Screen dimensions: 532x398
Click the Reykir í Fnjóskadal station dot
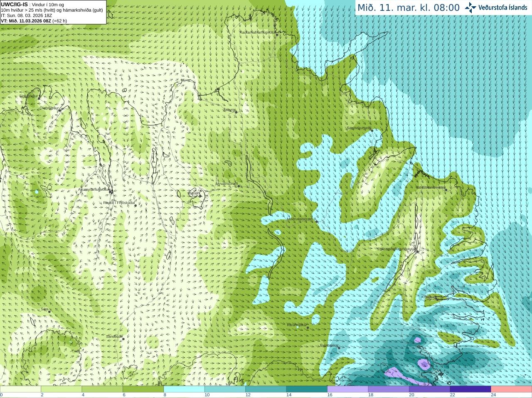pos(135,205)
